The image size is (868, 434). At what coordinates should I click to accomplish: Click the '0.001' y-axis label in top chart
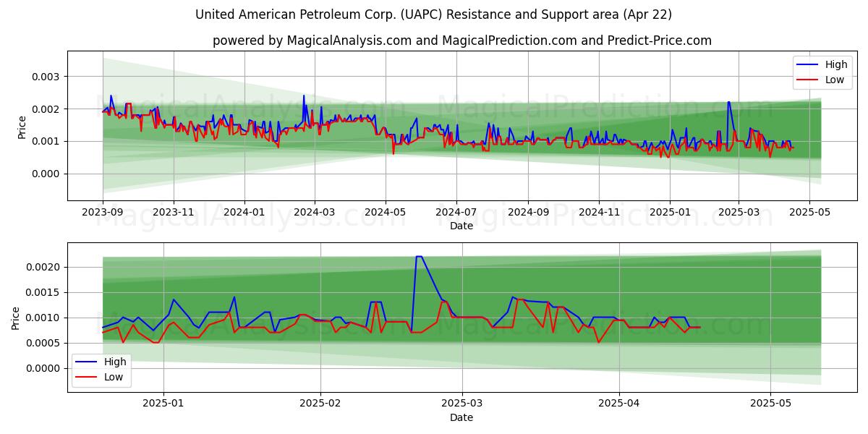point(46,142)
